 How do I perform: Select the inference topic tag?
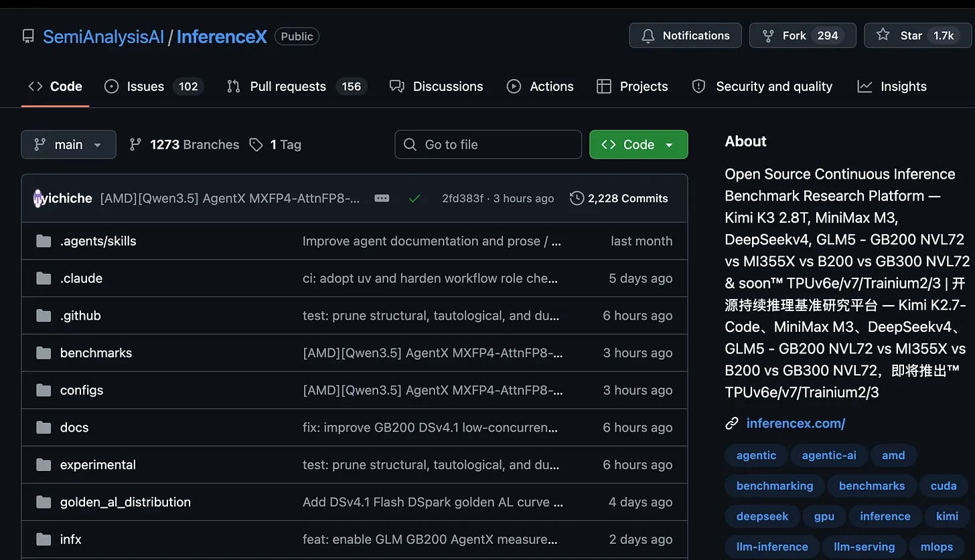coord(885,517)
